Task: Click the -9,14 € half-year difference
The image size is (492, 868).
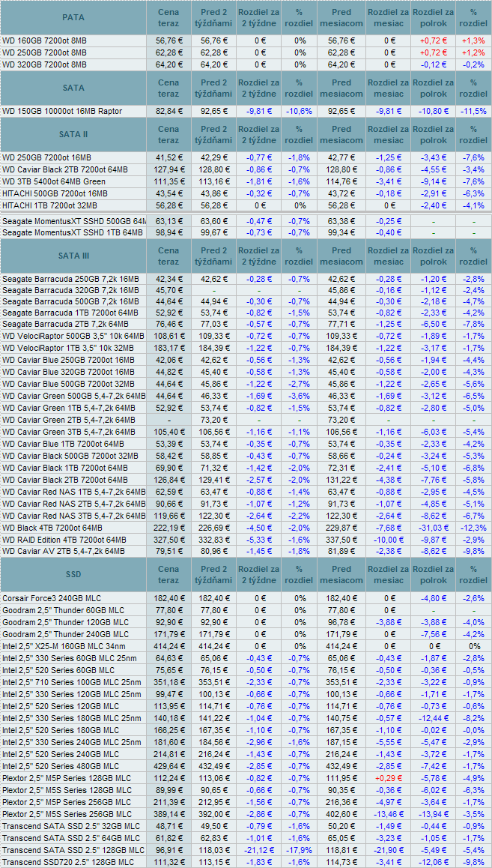Action: tap(434, 181)
